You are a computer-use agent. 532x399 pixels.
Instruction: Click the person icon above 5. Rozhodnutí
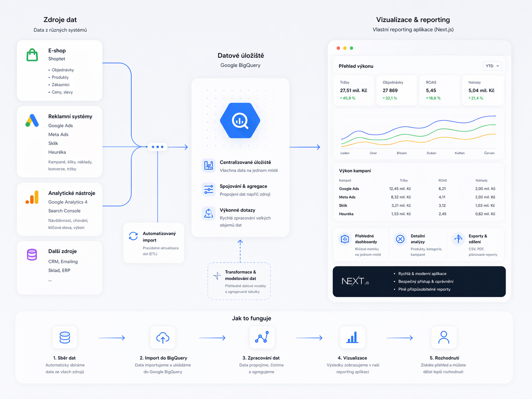444,337
